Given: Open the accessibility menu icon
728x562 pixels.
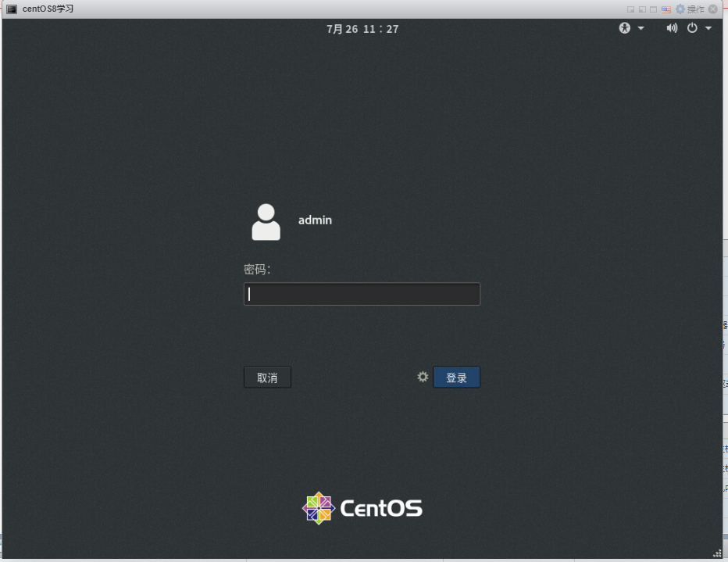Looking at the screenshot, I should coord(624,28).
